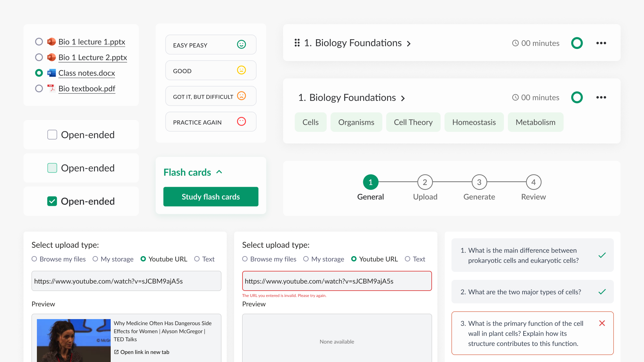Click the invalid YouTube URL input field
644x362 pixels.
337,281
